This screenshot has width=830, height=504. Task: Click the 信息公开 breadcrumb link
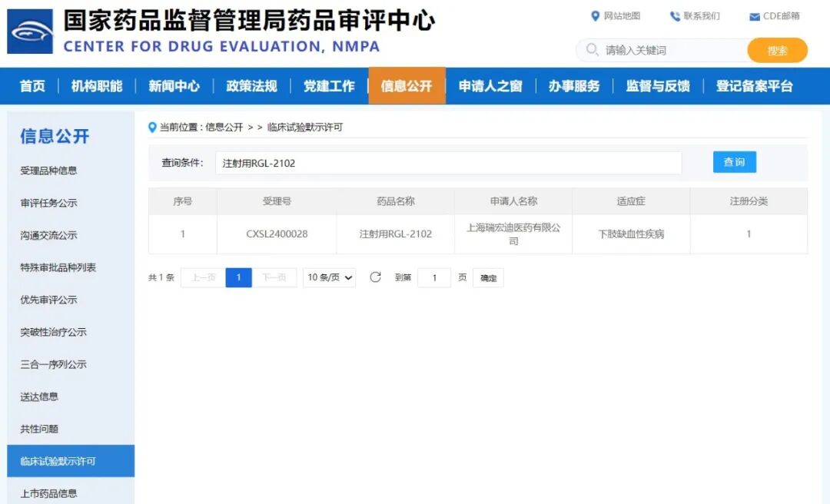224,127
